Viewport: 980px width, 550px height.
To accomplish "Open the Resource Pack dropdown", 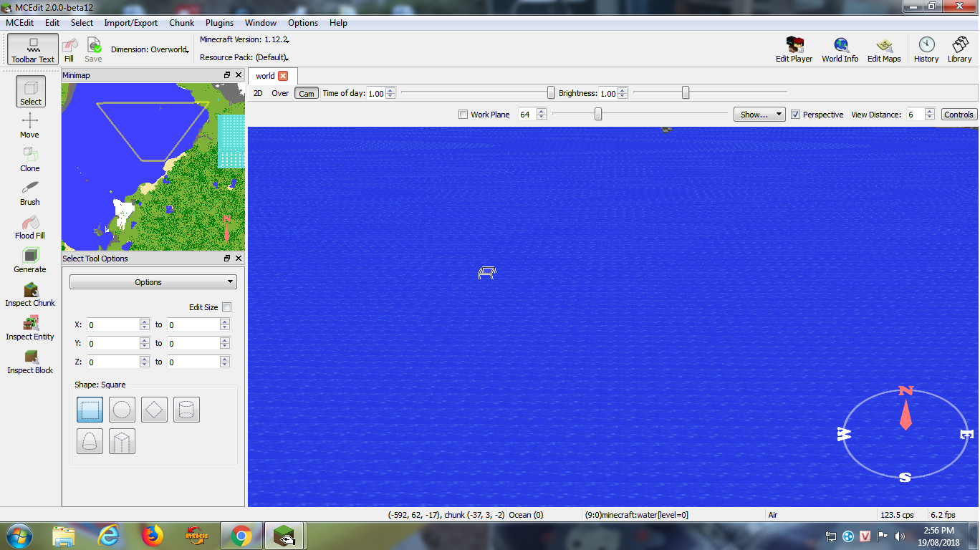I will pyautogui.click(x=244, y=57).
